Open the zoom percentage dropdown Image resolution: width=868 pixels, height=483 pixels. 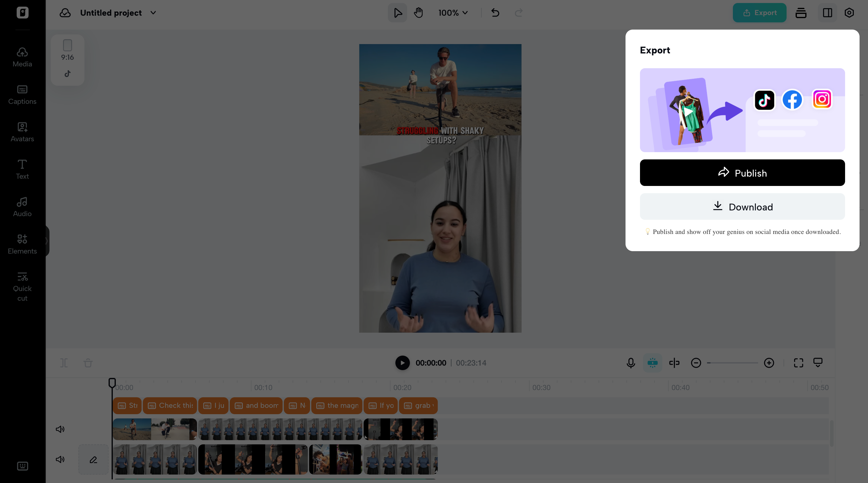453,12
